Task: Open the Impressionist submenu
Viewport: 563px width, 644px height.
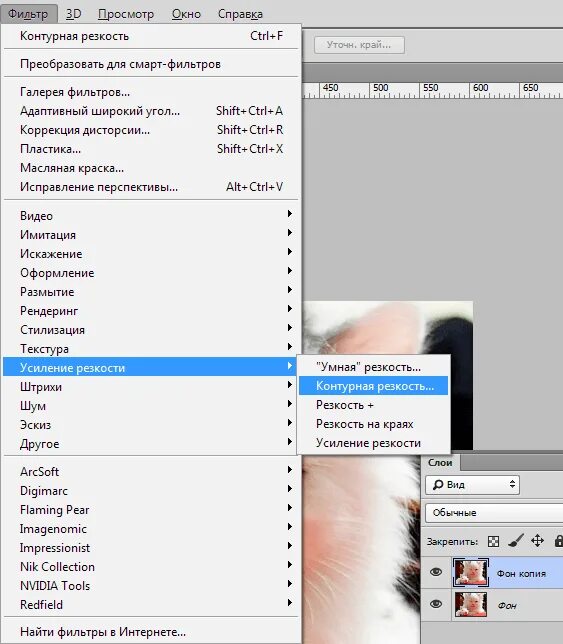Action: (150, 547)
